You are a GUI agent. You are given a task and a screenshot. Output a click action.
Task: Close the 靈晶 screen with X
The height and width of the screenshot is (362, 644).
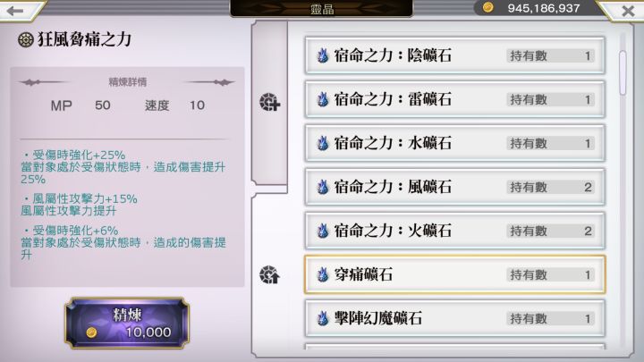628,11
